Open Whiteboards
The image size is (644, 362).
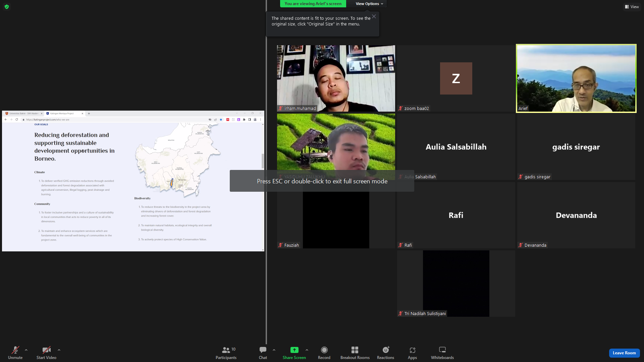[442, 353]
